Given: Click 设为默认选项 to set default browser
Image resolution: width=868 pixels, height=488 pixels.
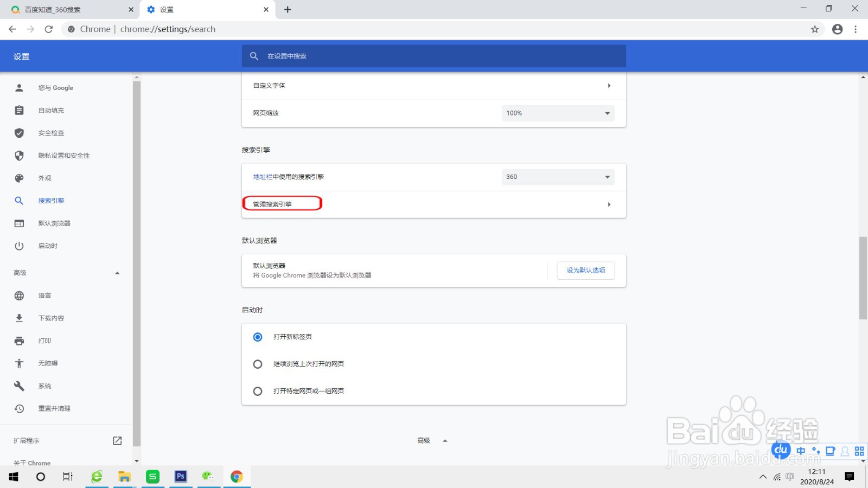Looking at the screenshot, I should pos(585,270).
